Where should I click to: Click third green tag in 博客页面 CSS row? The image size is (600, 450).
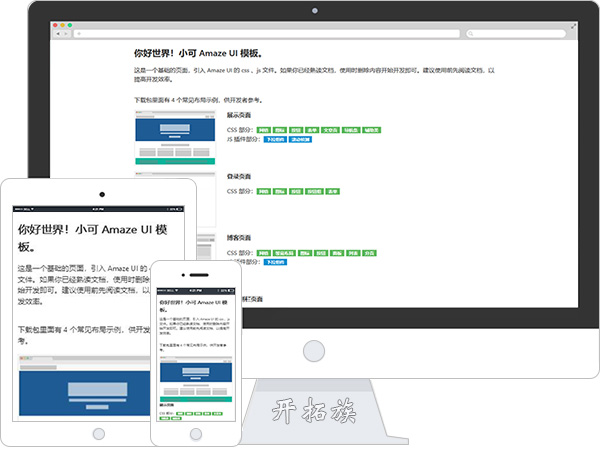(x=305, y=253)
